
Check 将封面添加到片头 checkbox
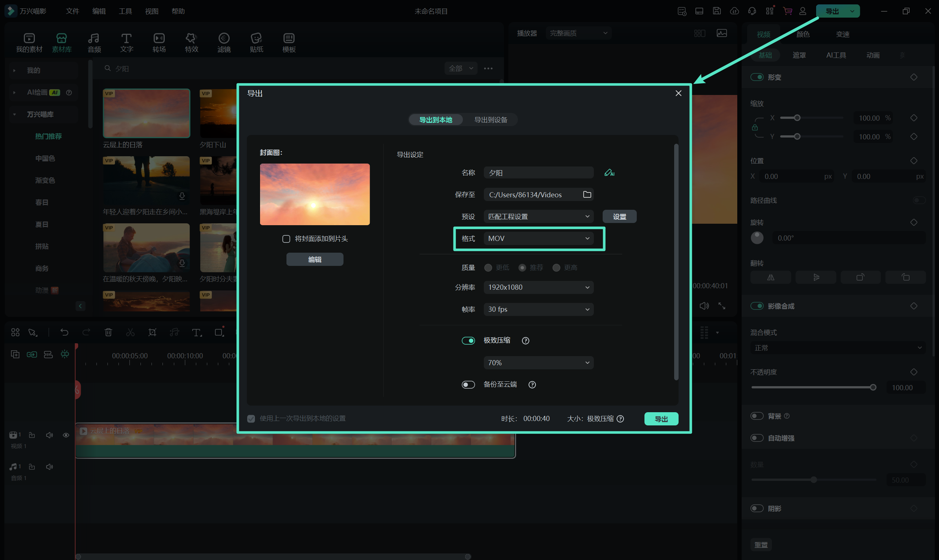tap(286, 239)
